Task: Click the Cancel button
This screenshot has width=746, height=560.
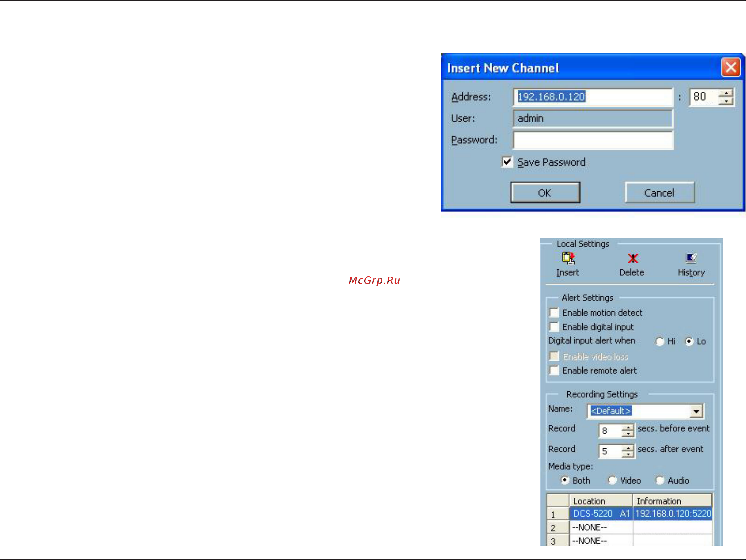Action: (660, 193)
